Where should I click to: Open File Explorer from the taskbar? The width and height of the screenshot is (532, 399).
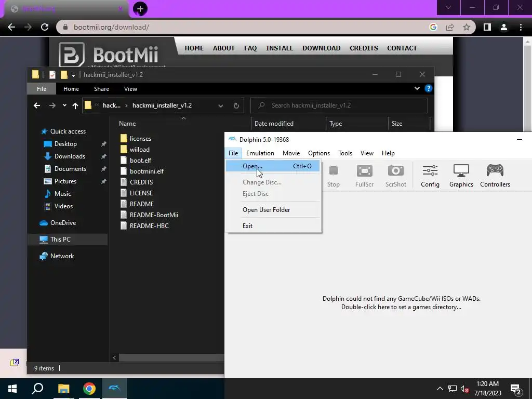pyautogui.click(x=63, y=389)
